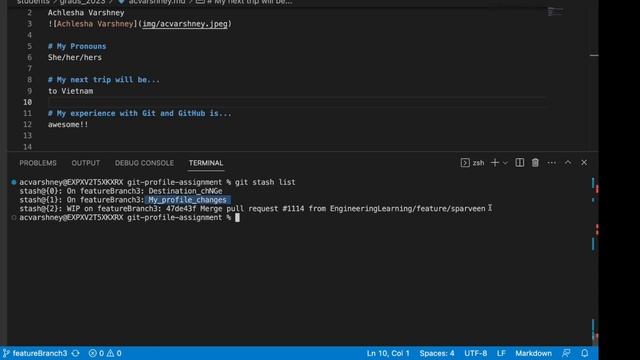Open the launch profile dropdown arrow
The height and width of the screenshot is (360, 640).
click(505, 163)
